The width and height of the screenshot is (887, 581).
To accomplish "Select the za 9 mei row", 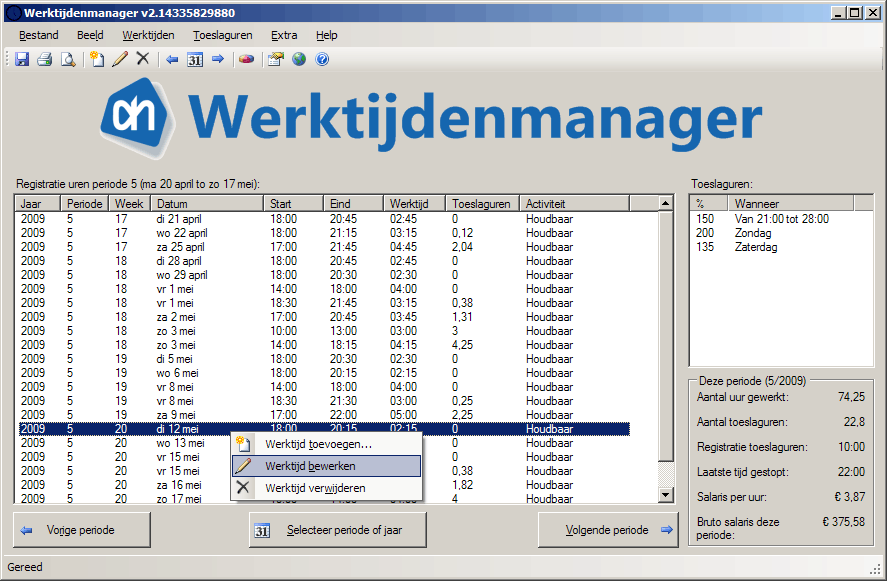I will (324, 415).
